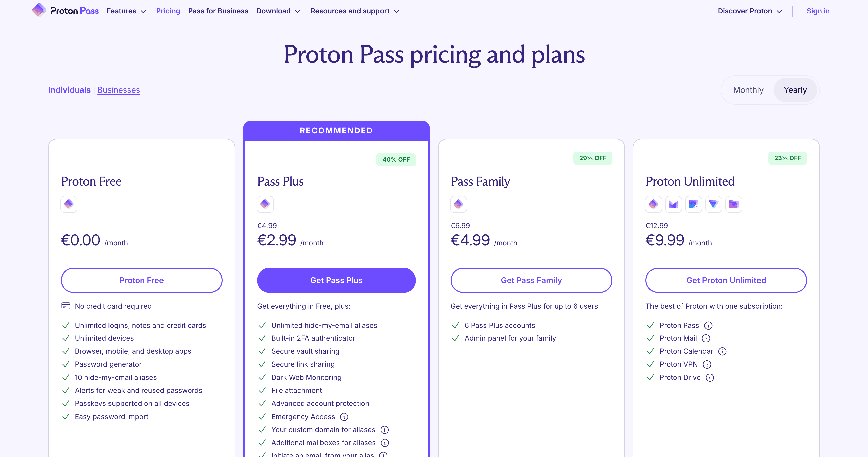This screenshot has width=868, height=457.
Task: Select the Proton Drive icon under Proton Unlimited
Action: [x=734, y=204]
